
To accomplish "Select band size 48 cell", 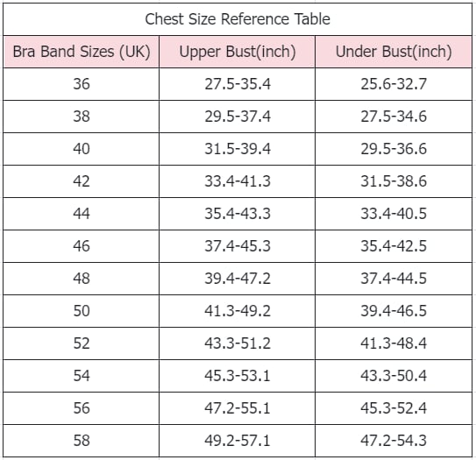I will coord(82,279).
